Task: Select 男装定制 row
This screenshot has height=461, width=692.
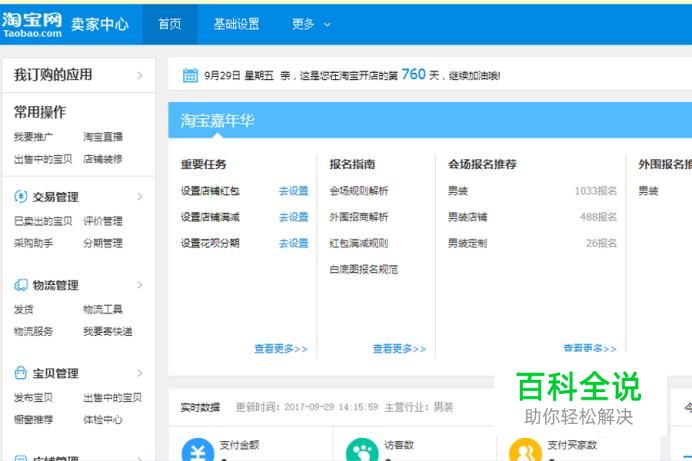Action: (467, 243)
